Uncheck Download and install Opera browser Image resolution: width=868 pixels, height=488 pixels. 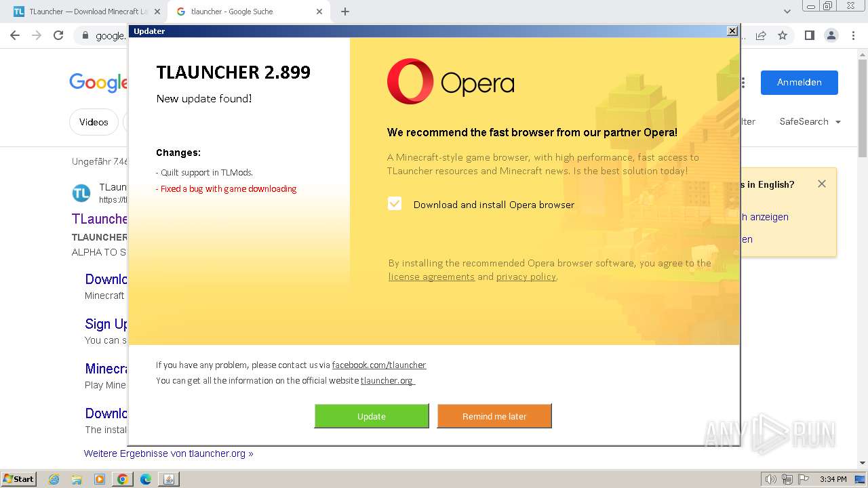coord(395,203)
